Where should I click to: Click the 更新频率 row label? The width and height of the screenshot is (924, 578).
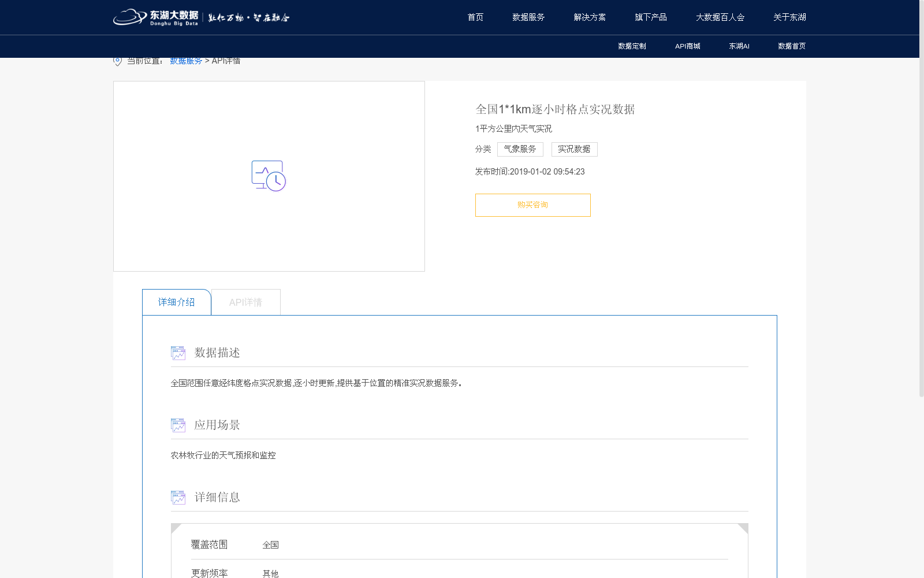pos(209,573)
